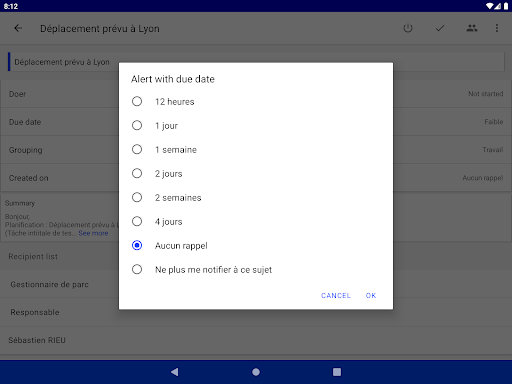The image size is (512, 384).
Task: Pick the 2 semaines radio button
Action: 256,197
